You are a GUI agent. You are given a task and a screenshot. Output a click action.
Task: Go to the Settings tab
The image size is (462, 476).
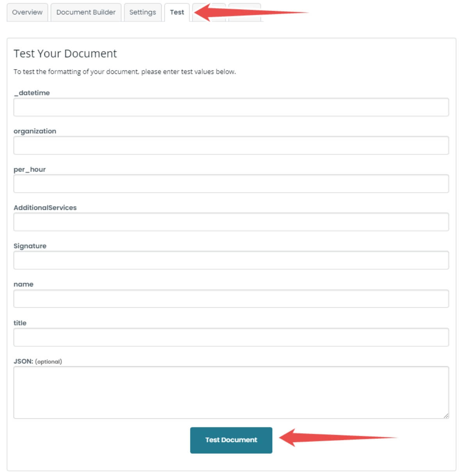143,12
